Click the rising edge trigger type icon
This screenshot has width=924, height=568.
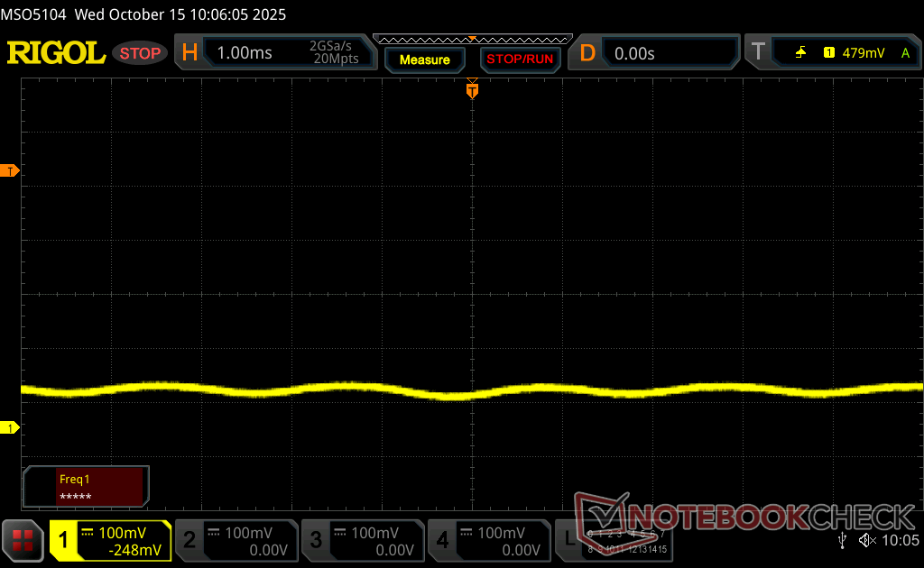[800, 53]
